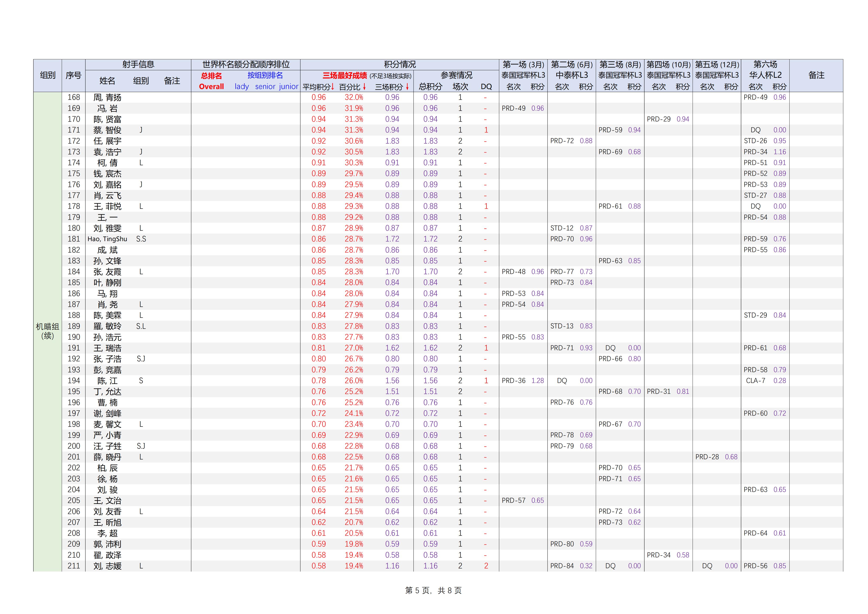Image resolution: width=868 pixels, height=614 pixels.
Task: Click the 总排名 Overall header
Action: click(211, 81)
